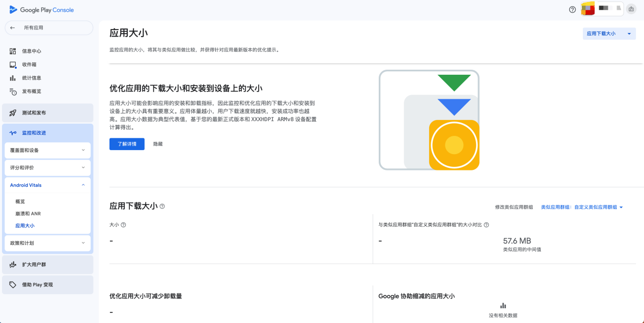
Task: Open the 应用下载大小 selector
Action: [609, 33]
